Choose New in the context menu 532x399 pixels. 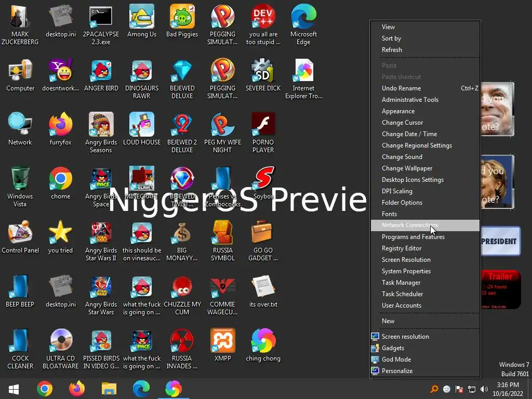[425, 321]
